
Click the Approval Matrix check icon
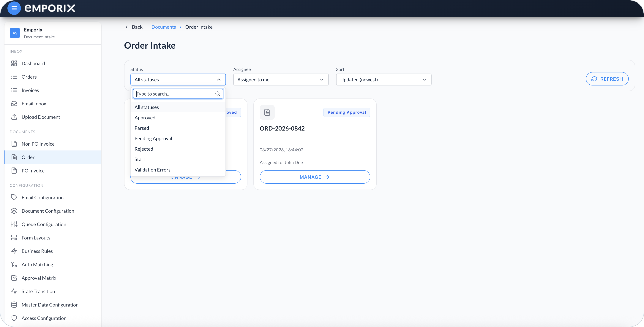(14, 278)
